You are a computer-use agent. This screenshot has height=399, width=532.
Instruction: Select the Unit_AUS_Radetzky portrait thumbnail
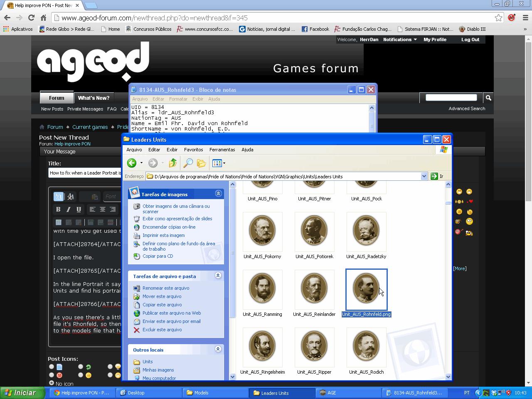point(366,231)
